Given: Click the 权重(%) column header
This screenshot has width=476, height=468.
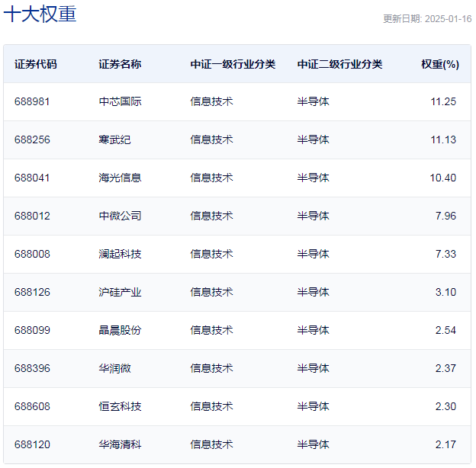Looking at the screenshot, I should [x=439, y=64].
